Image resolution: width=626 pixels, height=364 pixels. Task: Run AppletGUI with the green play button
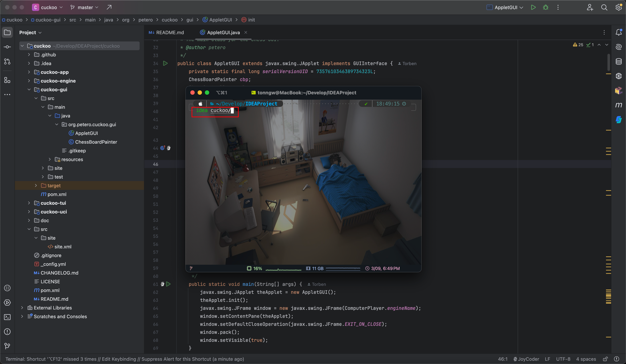pyautogui.click(x=533, y=7)
